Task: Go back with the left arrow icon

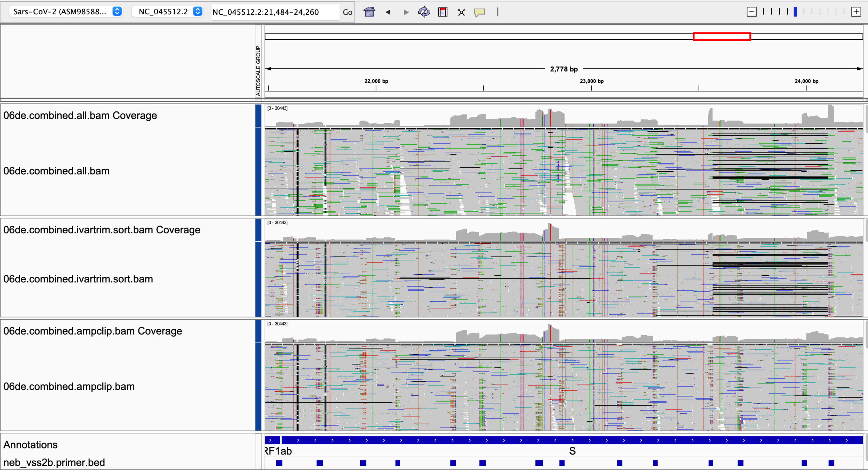Action: coord(388,12)
